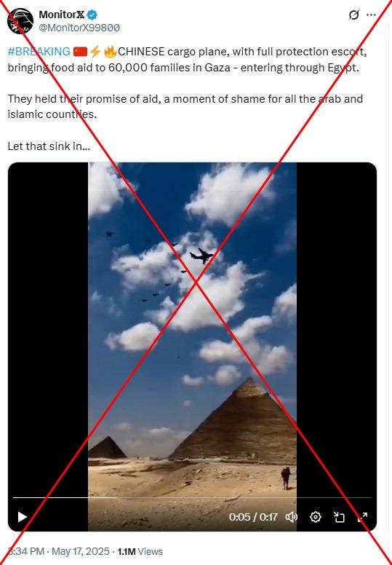Image resolution: width=392 pixels, height=565 pixels.
Task: Seek along the video progress bar
Action: [x=192, y=497]
